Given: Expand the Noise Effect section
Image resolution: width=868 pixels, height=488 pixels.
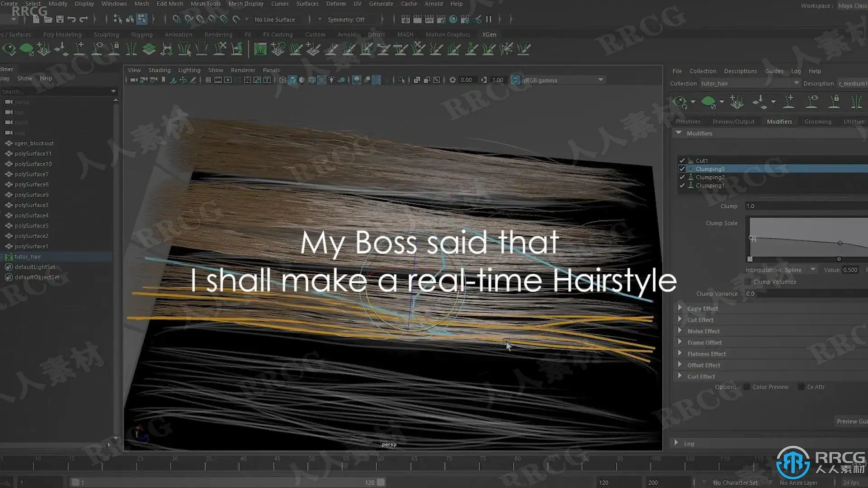Looking at the screenshot, I should click(x=679, y=331).
